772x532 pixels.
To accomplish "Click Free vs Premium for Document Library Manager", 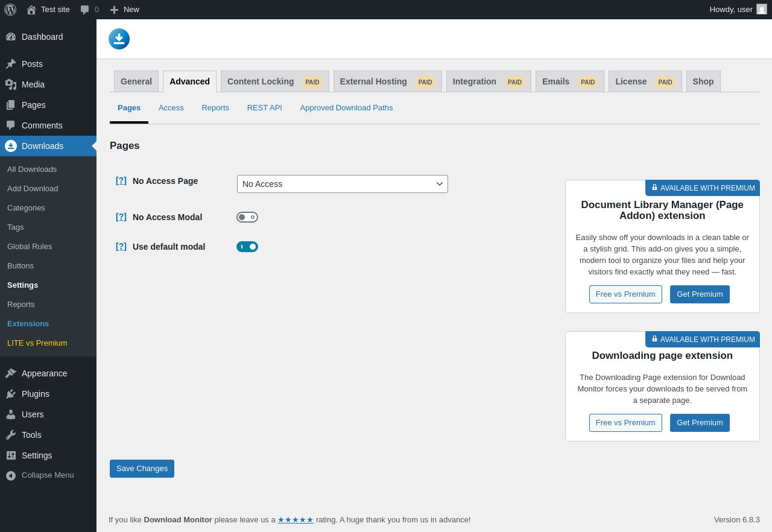I will [x=625, y=294].
